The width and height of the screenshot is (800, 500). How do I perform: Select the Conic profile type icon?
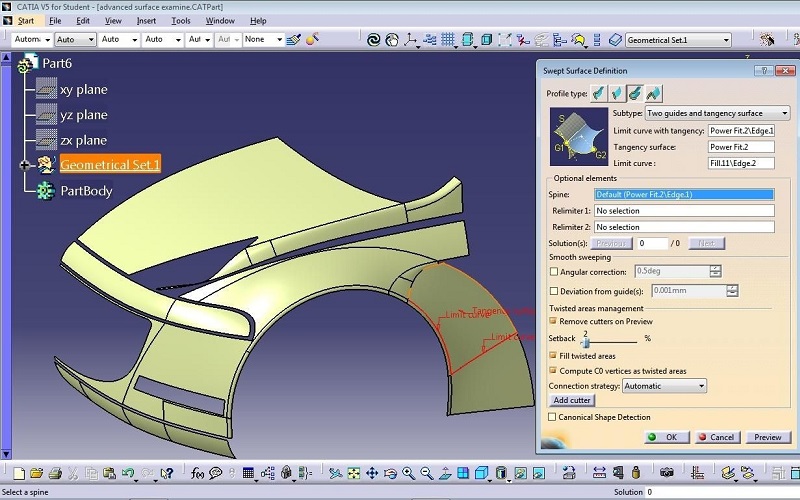(x=654, y=93)
